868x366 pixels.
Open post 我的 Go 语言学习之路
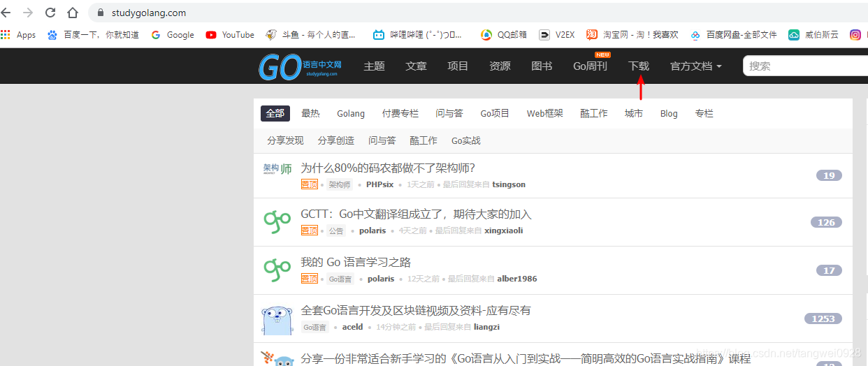click(356, 262)
